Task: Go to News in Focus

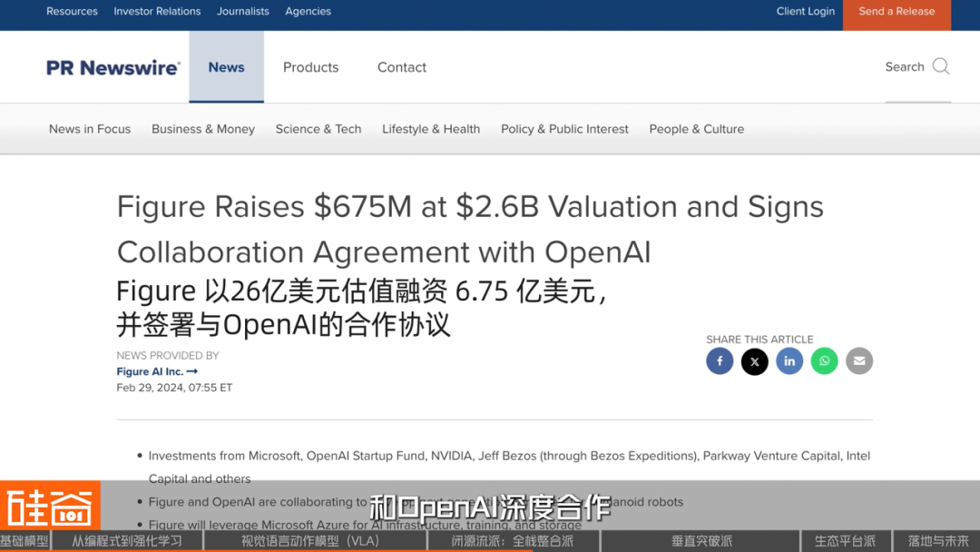Action: [90, 129]
